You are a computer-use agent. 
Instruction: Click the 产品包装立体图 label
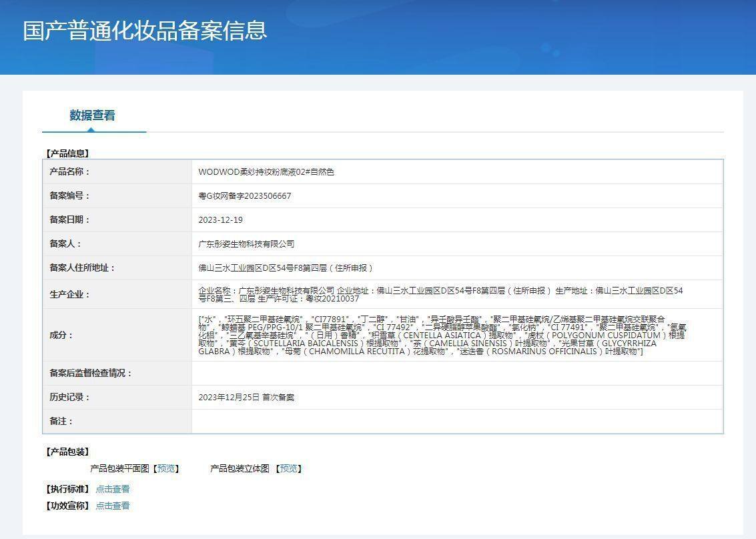coord(240,468)
